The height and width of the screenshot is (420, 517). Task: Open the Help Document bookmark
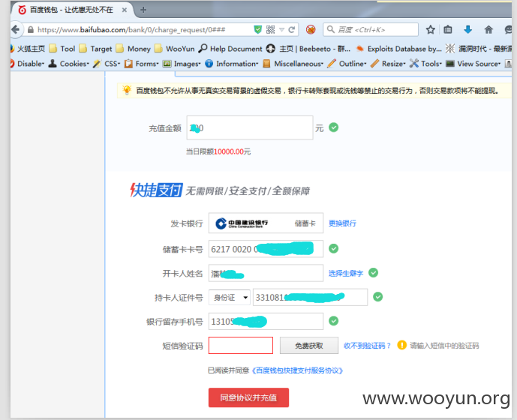230,49
